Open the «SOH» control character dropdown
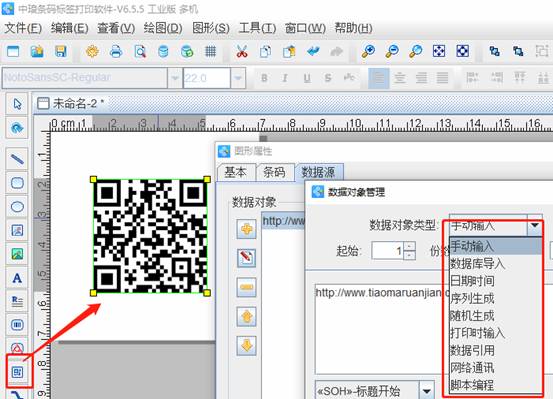The width and height of the screenshot is (553, 399). coord(426,391)
